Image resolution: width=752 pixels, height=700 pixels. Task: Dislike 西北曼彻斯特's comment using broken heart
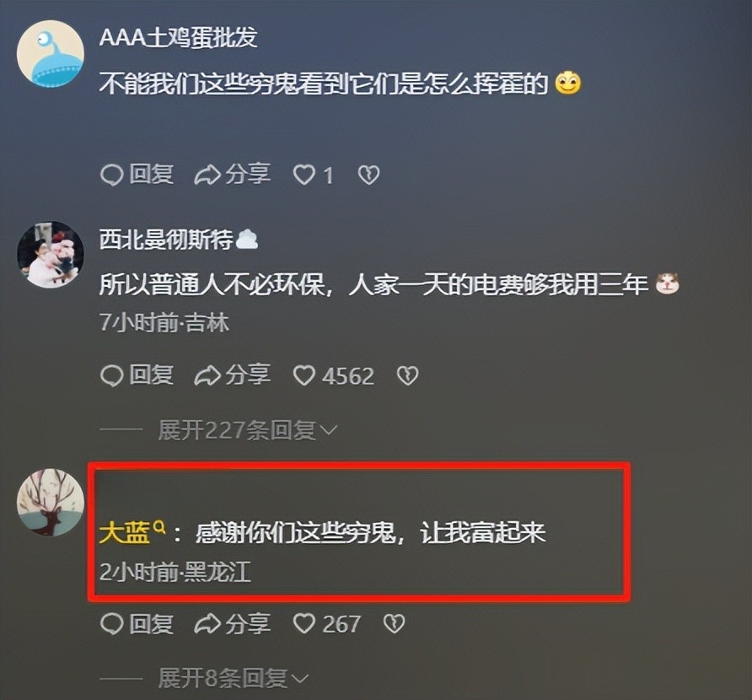(408, 375)
